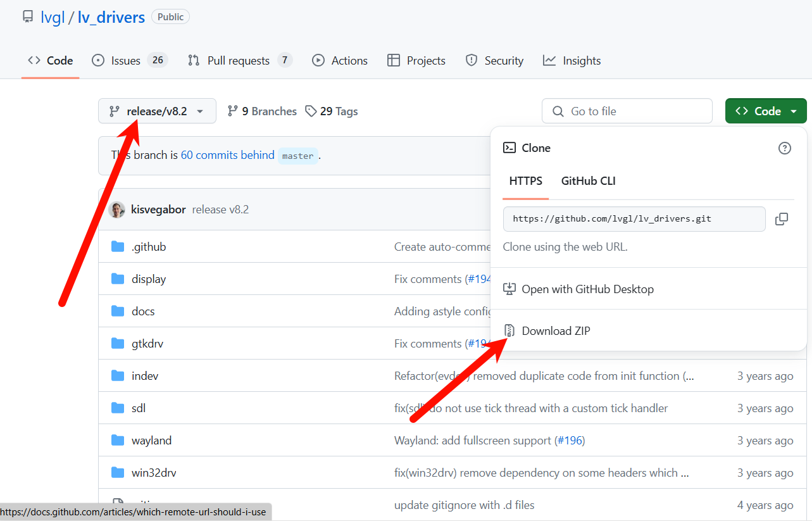Select the HTTPS clone tab
Viewport: 812px width, 521px height.
tap(526, 181)
